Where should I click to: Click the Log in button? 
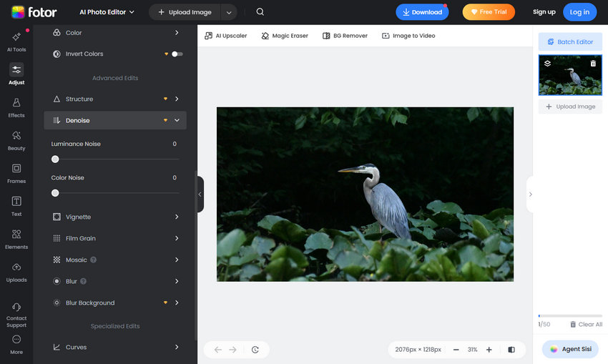point(579,12)
